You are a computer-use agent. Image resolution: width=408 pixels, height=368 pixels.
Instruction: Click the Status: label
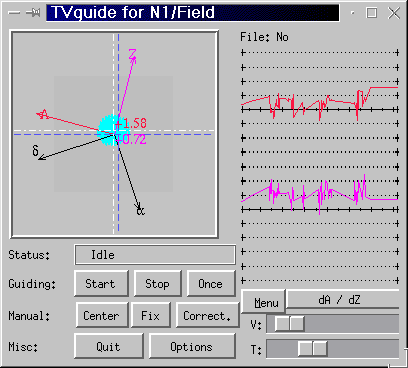pos(29,255)
